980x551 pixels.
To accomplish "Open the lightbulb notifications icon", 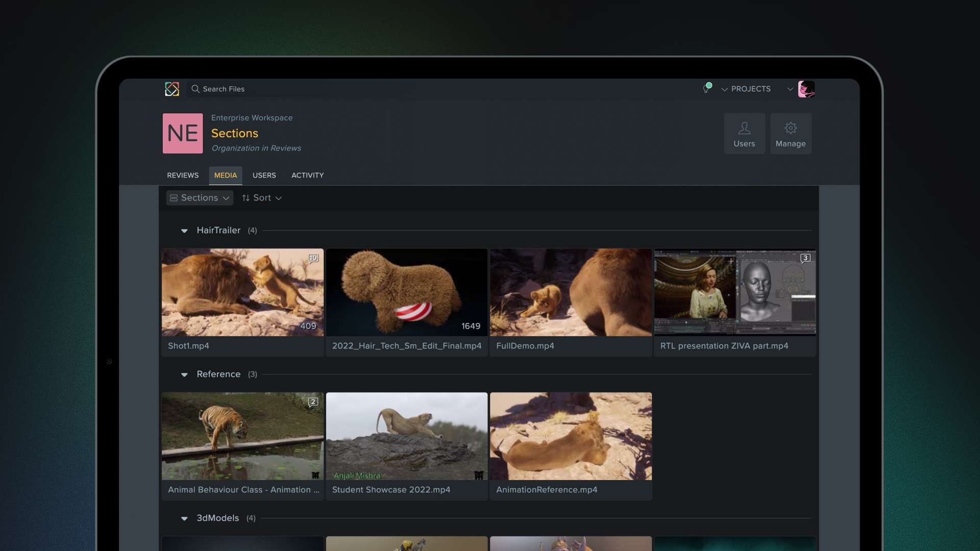I will tap(707, 88).
